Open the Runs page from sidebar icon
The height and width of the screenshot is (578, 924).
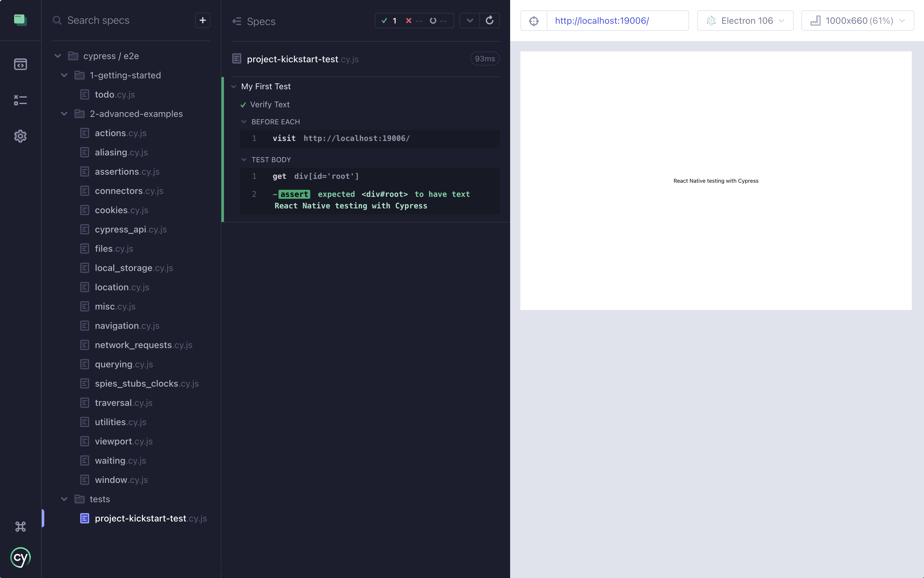(20, 100)
